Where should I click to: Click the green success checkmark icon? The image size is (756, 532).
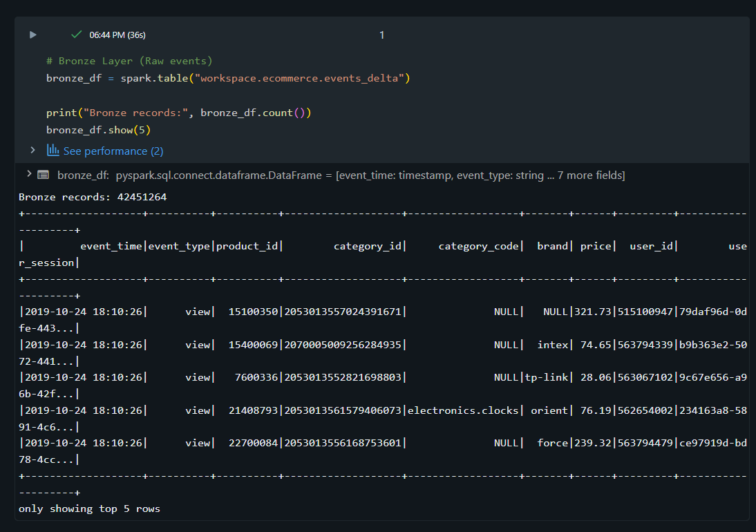coord(76,35)
